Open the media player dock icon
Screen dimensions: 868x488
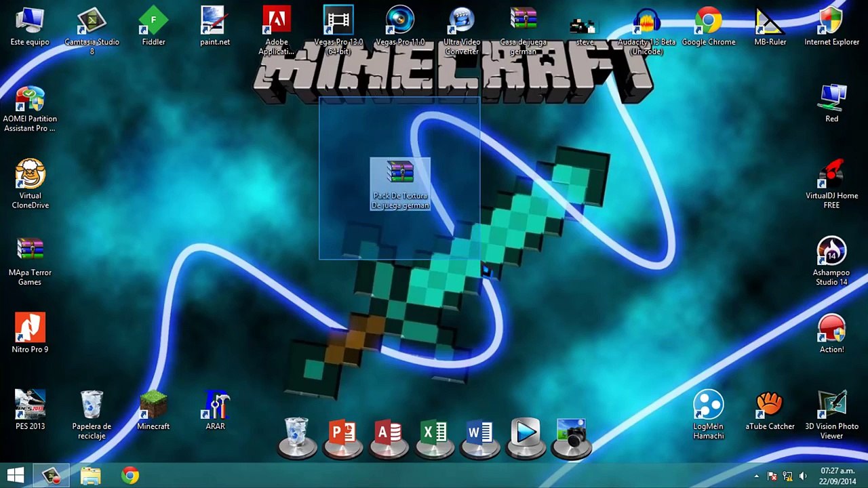(526, 437)
